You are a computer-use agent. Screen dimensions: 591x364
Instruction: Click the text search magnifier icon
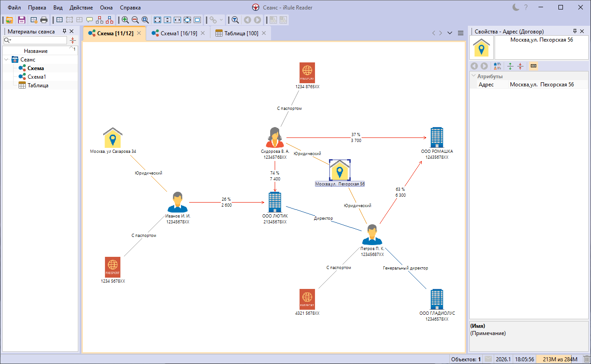235,20
